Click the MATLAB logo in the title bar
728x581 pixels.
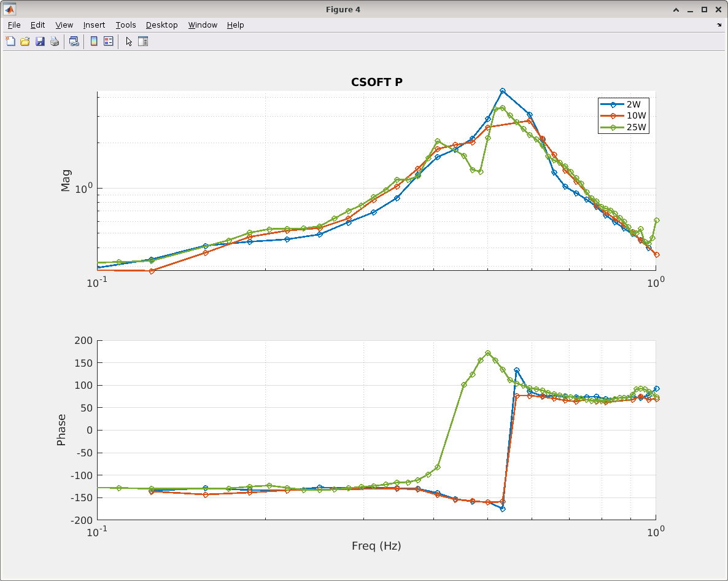coord(10,9)
